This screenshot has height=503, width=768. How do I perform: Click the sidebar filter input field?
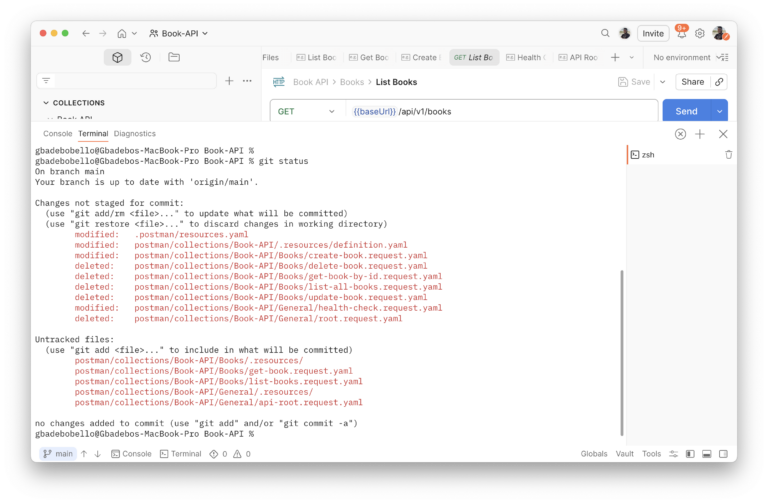[127, 81]
